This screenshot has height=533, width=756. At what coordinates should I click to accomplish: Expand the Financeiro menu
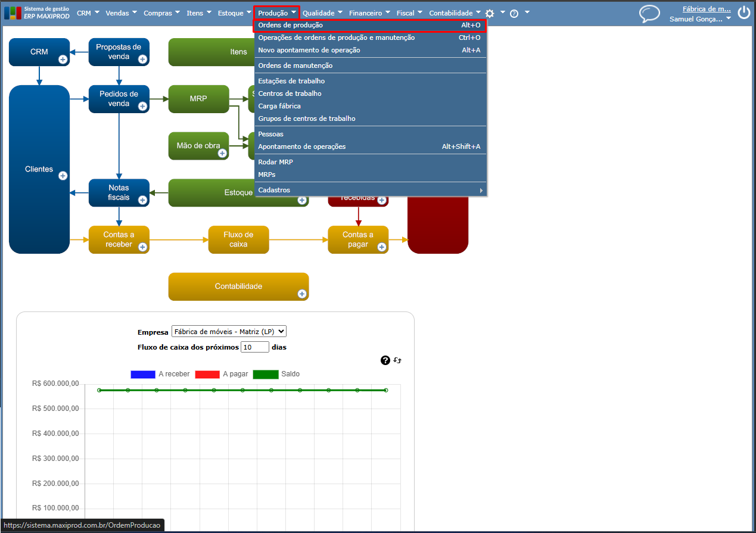point(370,13)
